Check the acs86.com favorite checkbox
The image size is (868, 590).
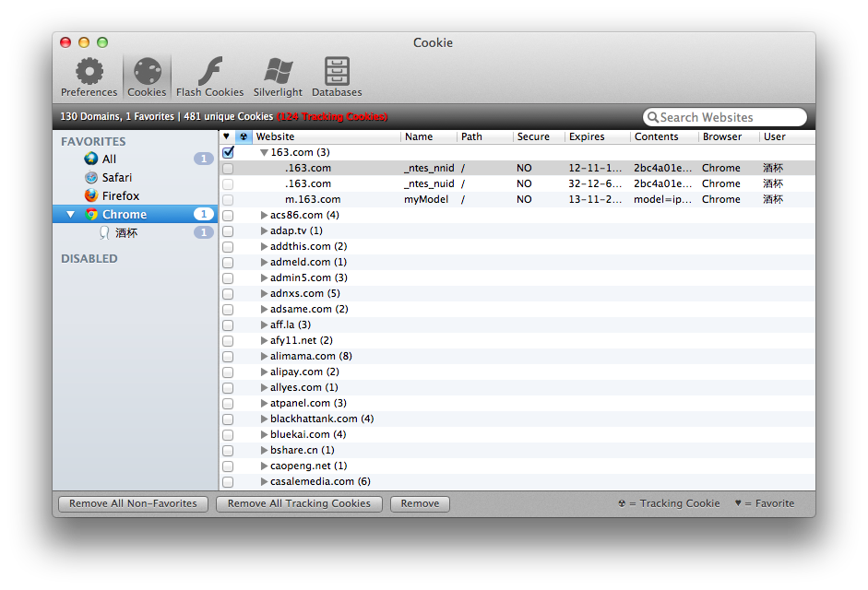coord(228,216)
